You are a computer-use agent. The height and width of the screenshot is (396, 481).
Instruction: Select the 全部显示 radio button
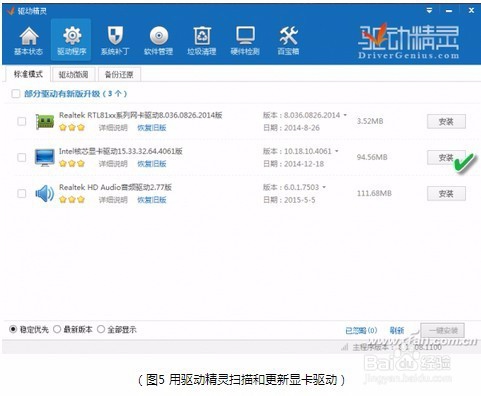[101, 330]
